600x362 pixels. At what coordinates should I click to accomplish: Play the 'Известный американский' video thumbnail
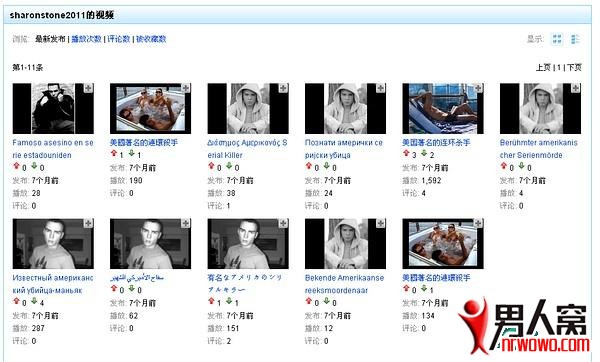[53, 244]
